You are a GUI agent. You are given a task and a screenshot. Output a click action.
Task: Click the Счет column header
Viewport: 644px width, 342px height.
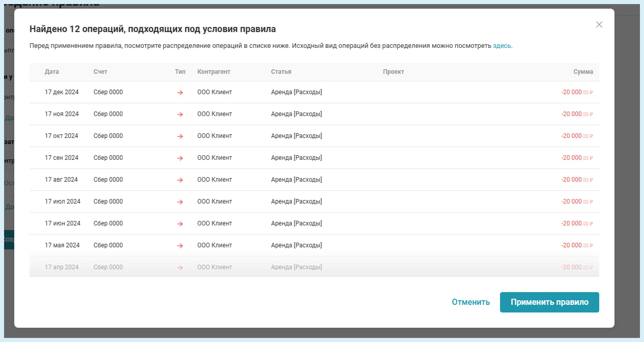pyautogui.click(x=101, y=72)
